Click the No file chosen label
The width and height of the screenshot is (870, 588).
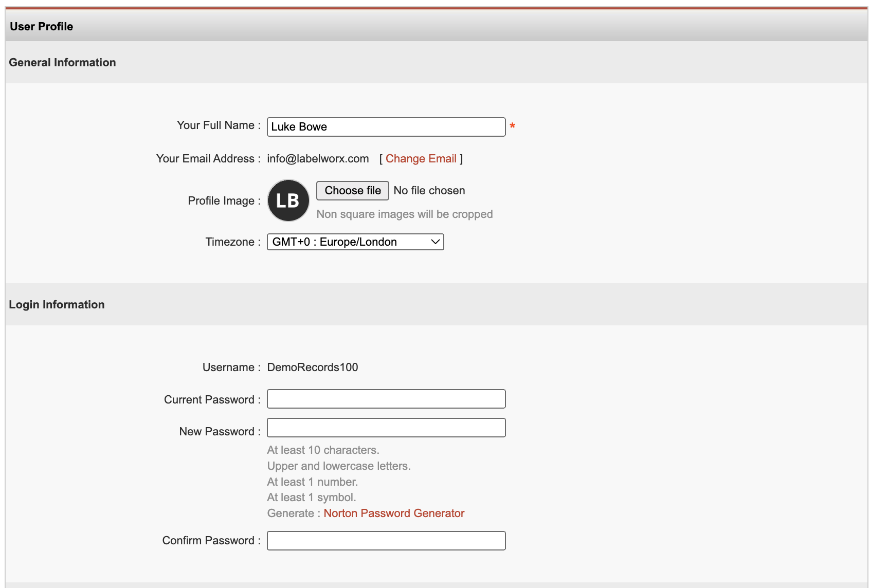tap(429, 190)
